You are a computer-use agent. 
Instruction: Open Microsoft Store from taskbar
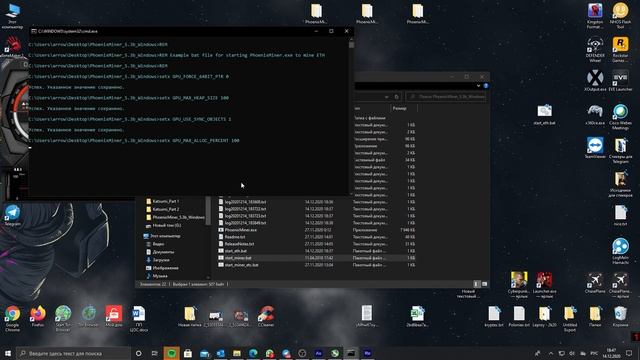tap(188, 353)
